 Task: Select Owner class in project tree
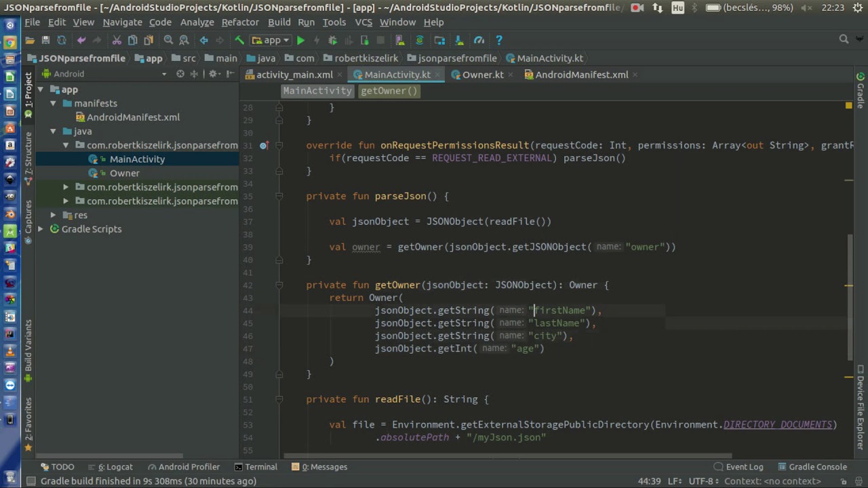[124, 173]
